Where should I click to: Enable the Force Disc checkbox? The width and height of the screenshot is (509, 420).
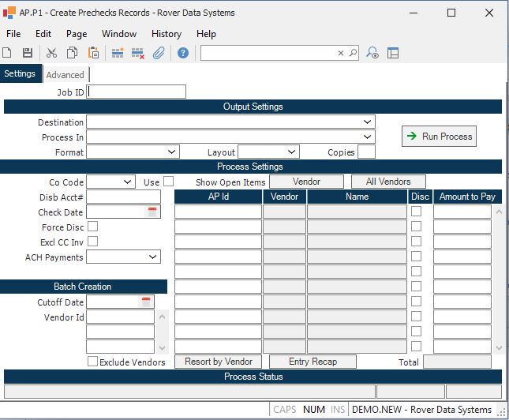(x=93, y=227)
